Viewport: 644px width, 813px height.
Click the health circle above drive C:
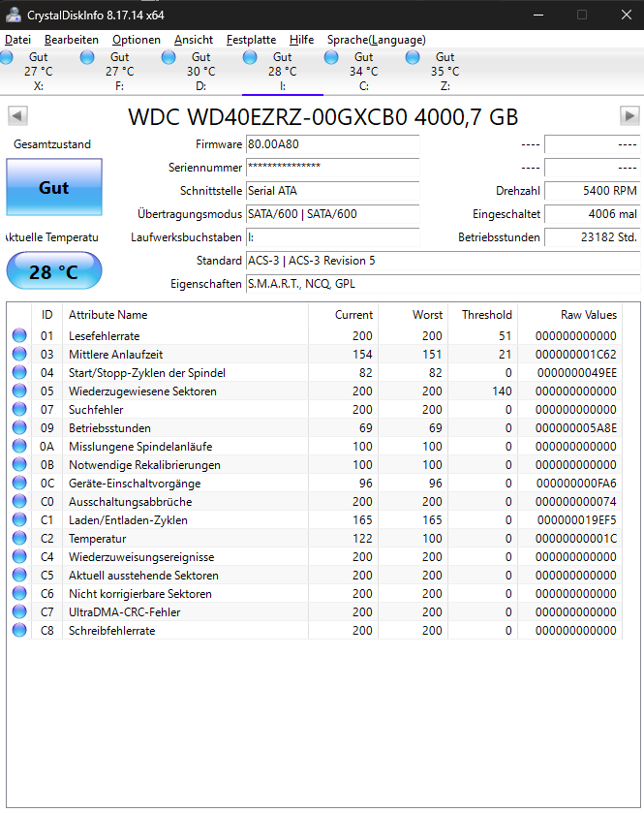[331, 57]
